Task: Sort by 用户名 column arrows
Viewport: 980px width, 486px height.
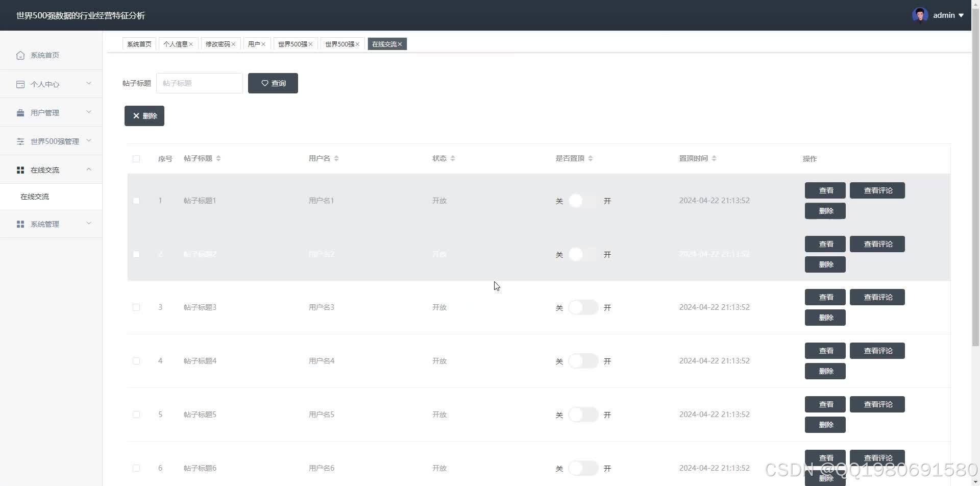Action: coord(336,158)
